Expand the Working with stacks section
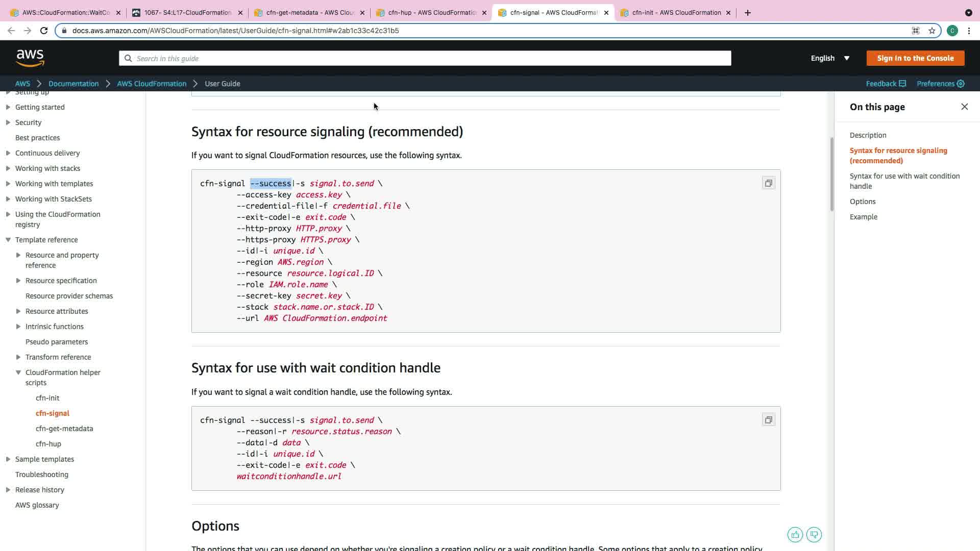Screen dimensions: 980x551 [8, 168]
